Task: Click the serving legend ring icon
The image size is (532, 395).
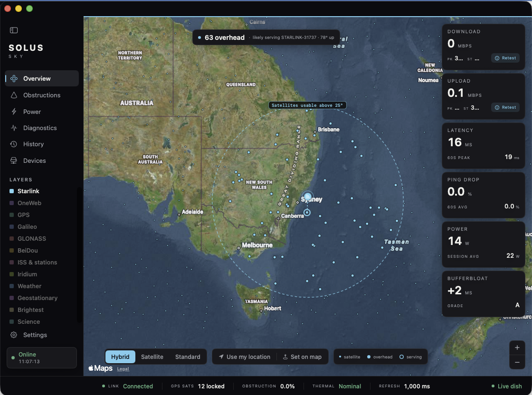Action: point(401,357)
